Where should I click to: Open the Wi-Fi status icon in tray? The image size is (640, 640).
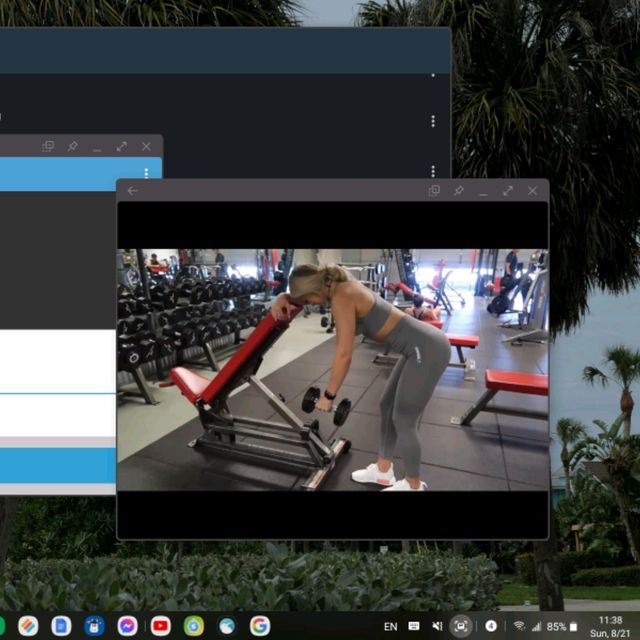519,626
